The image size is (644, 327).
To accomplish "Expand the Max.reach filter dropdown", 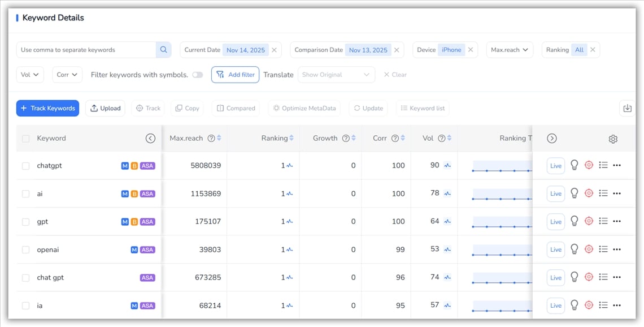I will point(510,50).
